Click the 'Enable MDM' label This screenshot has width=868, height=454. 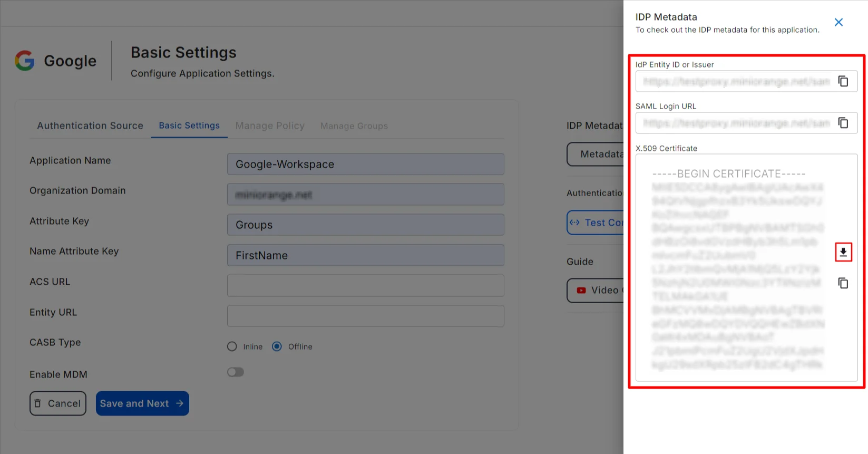tap(58, 374)
